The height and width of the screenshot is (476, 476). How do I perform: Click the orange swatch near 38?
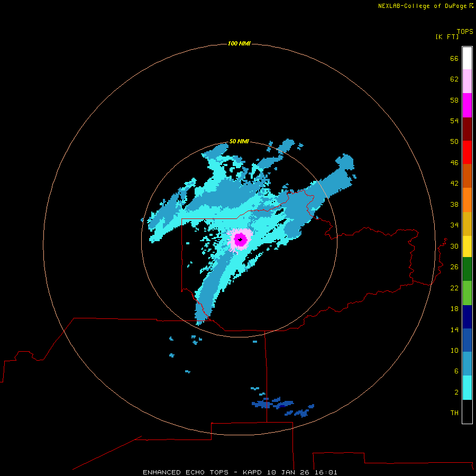click(x=467, y=200)
